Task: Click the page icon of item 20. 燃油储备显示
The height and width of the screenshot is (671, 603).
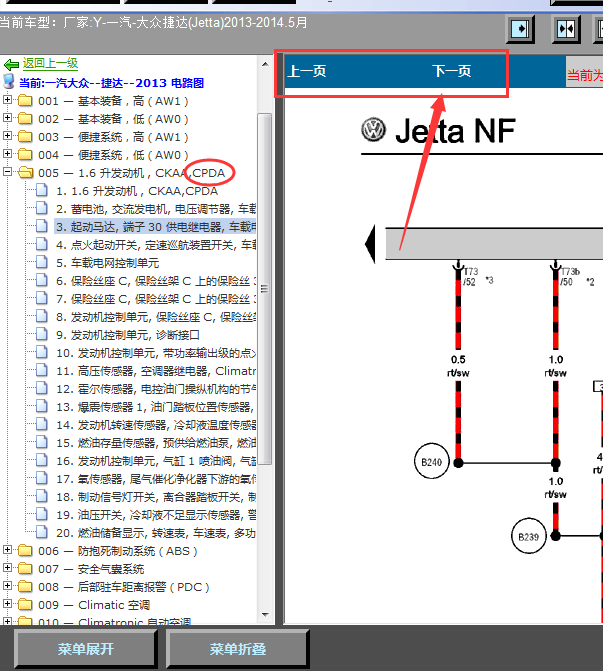Action: point(42,531)
